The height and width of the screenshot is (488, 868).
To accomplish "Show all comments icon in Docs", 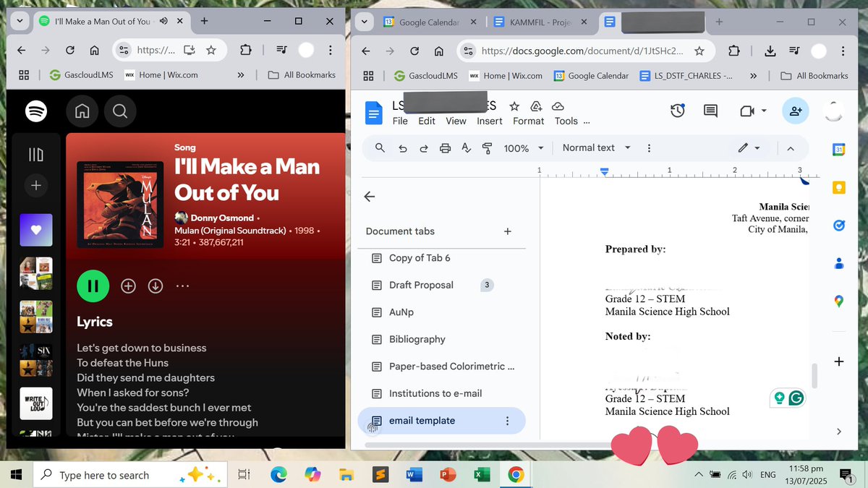I will 711,111.
